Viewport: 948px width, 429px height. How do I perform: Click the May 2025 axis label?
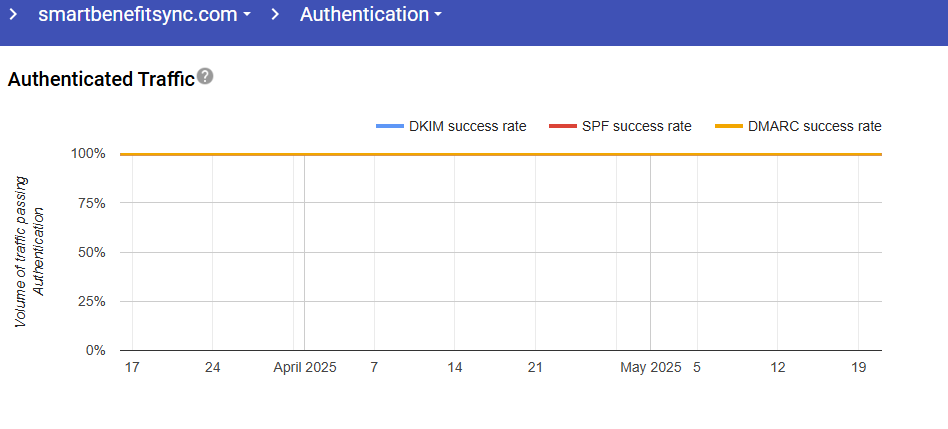pyautogui.click(x=650, y=368)
